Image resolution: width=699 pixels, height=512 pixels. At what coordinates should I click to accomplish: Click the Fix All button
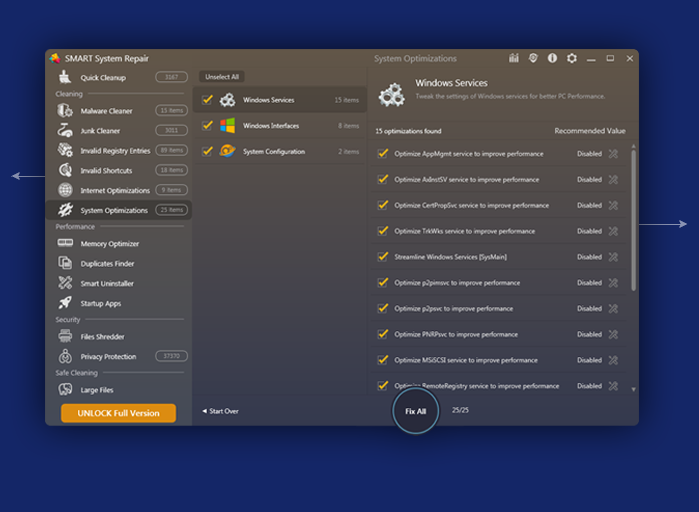[415, 411]
